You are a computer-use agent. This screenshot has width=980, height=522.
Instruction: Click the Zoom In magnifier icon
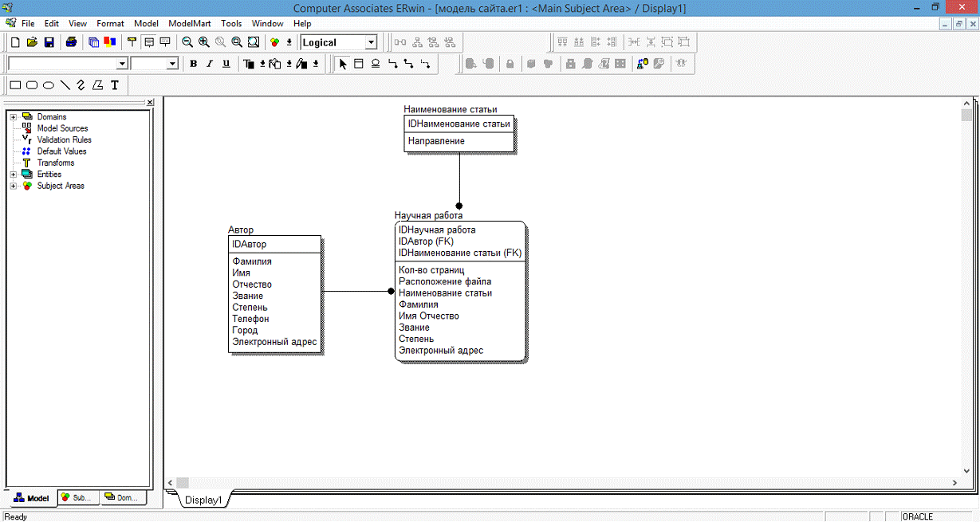203,42
